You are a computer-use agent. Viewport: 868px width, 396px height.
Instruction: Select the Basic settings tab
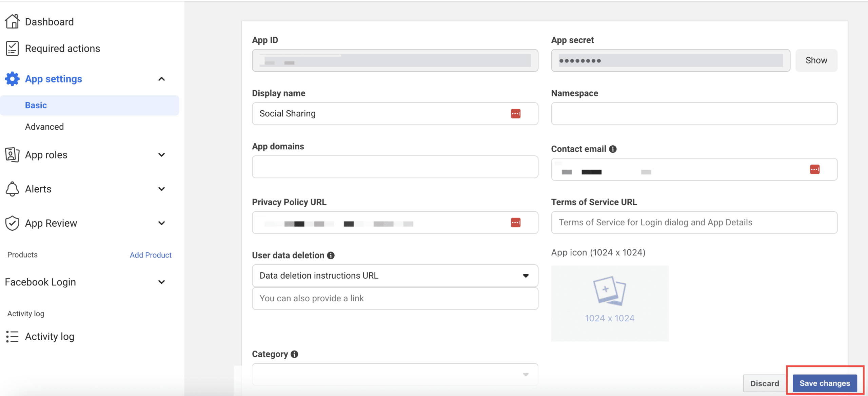(36, 105)
